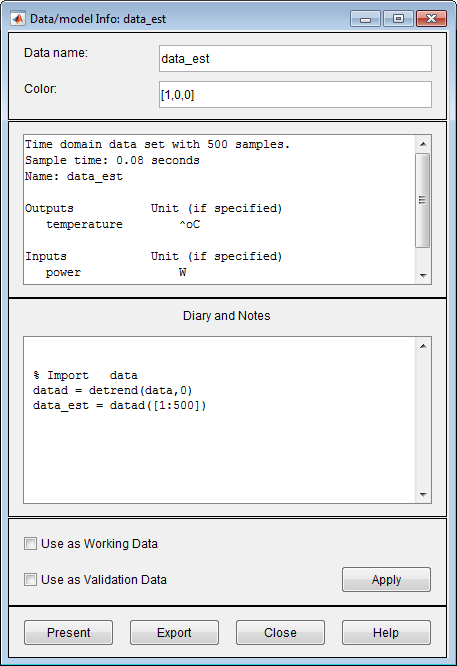Click 'data_est = datad([1:500])' line
Image resolution: width=457 pixels, height=666 pixels.
click(x=119, y=405)
